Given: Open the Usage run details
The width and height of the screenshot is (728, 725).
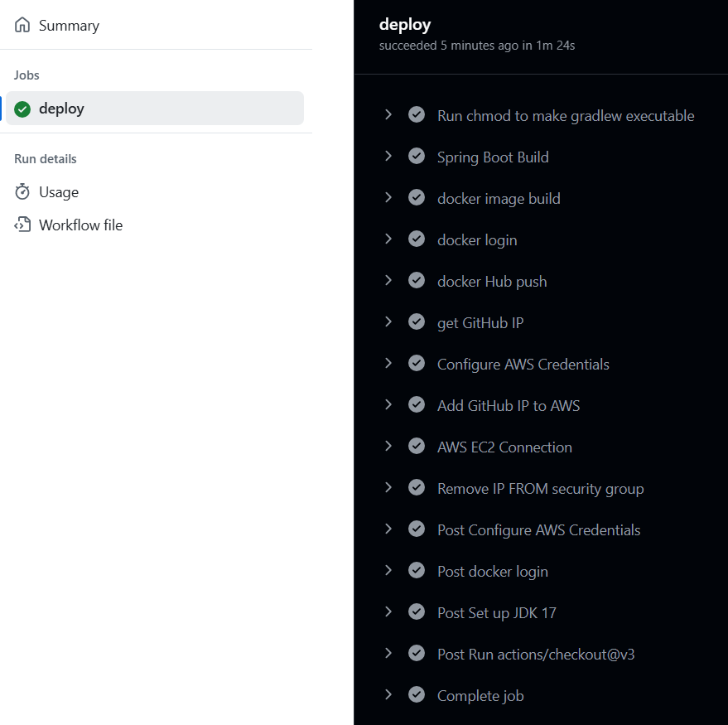Looking at the screenshot, I should click(59, 192).
